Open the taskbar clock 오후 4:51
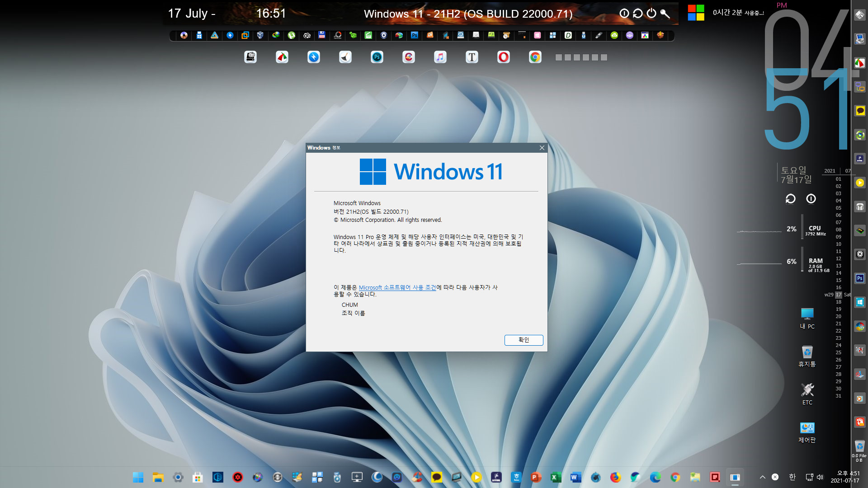The height and width of the screenshot is (488, 868). tap(845, 477)
